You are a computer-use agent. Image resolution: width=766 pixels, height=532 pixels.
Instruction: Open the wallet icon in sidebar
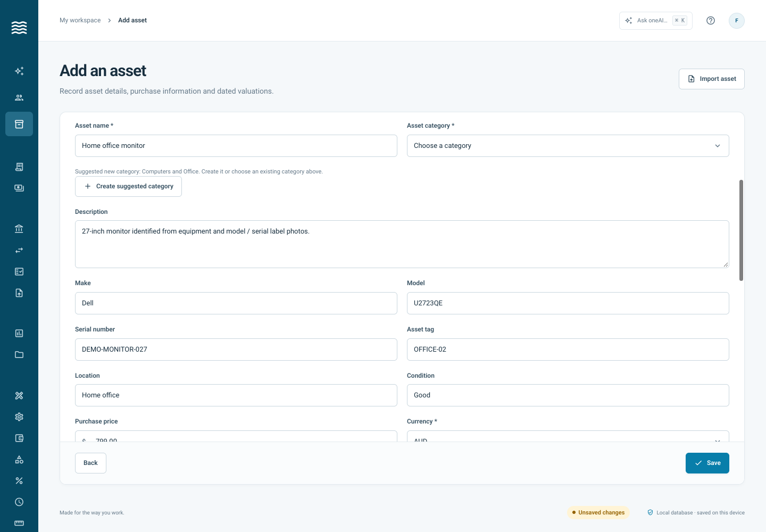click(19, 438)
